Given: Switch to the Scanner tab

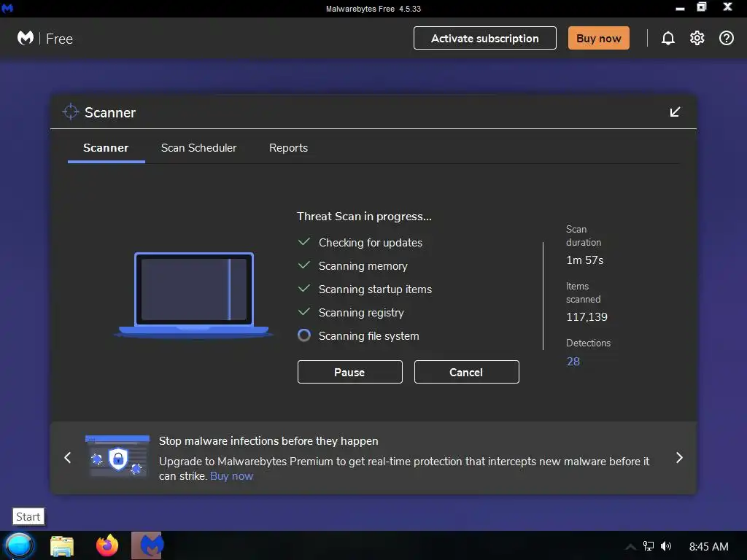Looking at the screenshot, I should click(106, 148).
